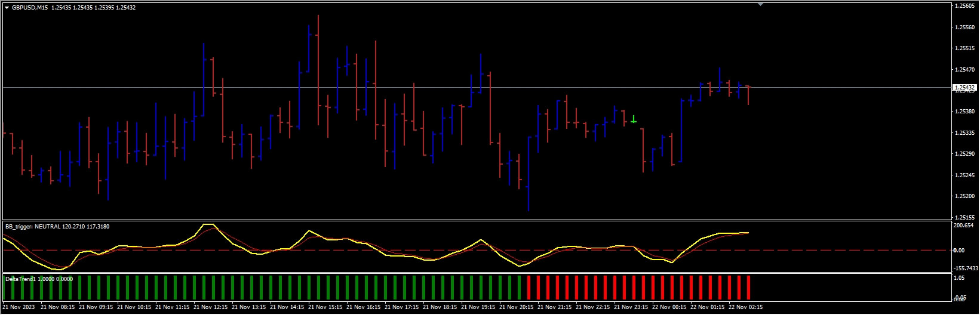This screenshot has height=315, width=980.
Task: Click the 200.654 BB_trigger scale value
Action: (x=964, y=226)
